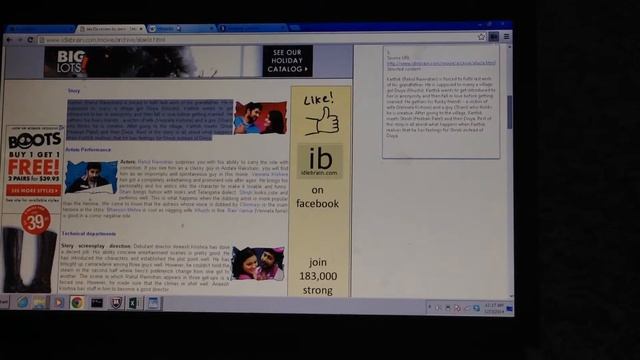Image resolution: width=640 pixels, height=360 pixels.
Task: Open the McAfee shield taskbar icon
Action: [116, 303]
